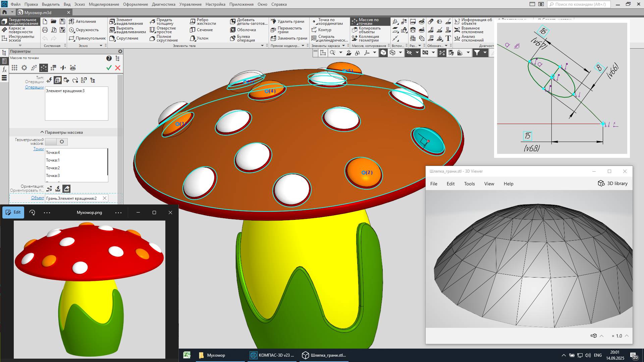Open the variables fx sidebar panel
Image resolution: width=644 pixels, height=362 pixels.
[x=4, y=70]
